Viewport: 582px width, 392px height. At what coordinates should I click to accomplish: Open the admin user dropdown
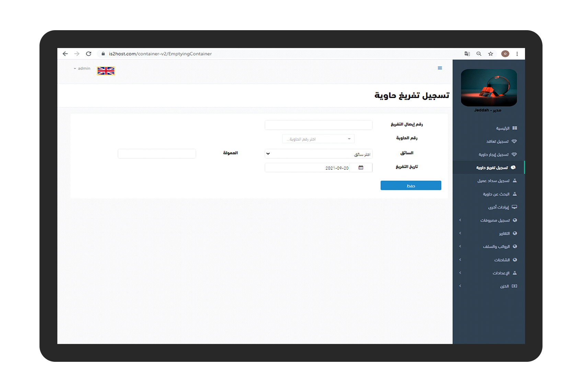[82, 69]
